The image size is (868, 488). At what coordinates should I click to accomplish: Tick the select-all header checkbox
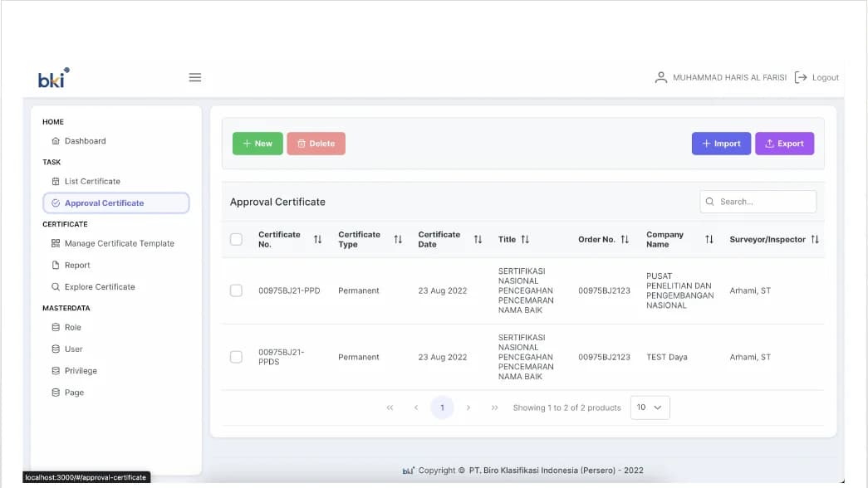tap(237, 240)
